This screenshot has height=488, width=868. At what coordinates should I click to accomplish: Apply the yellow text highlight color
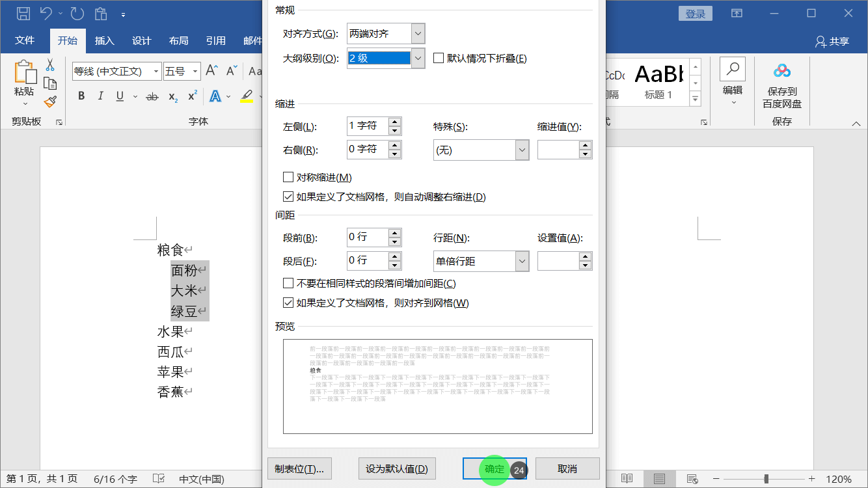pos(247,96)
